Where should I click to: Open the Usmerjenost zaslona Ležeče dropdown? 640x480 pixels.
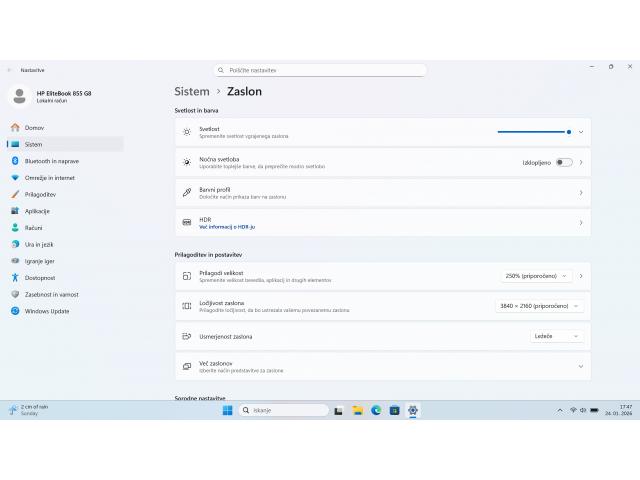pyautogui.click(x=557, y=336)
